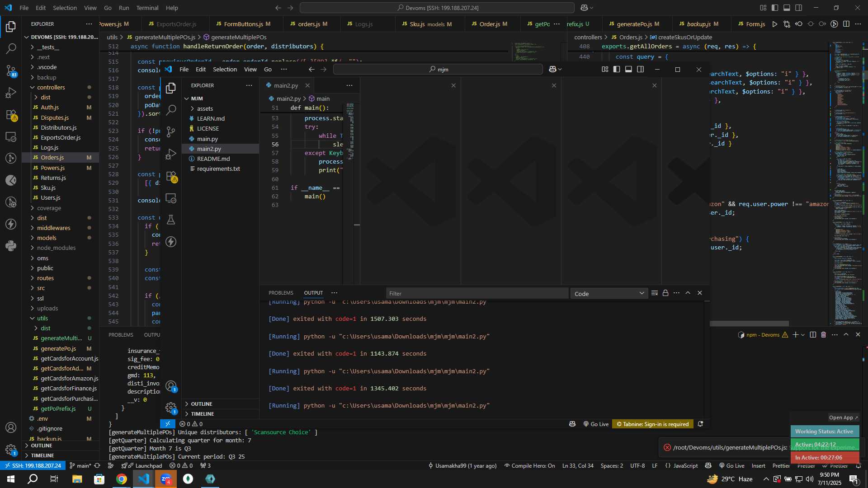Clear output in mjm Output panel
868x488 pixels.
654,293
